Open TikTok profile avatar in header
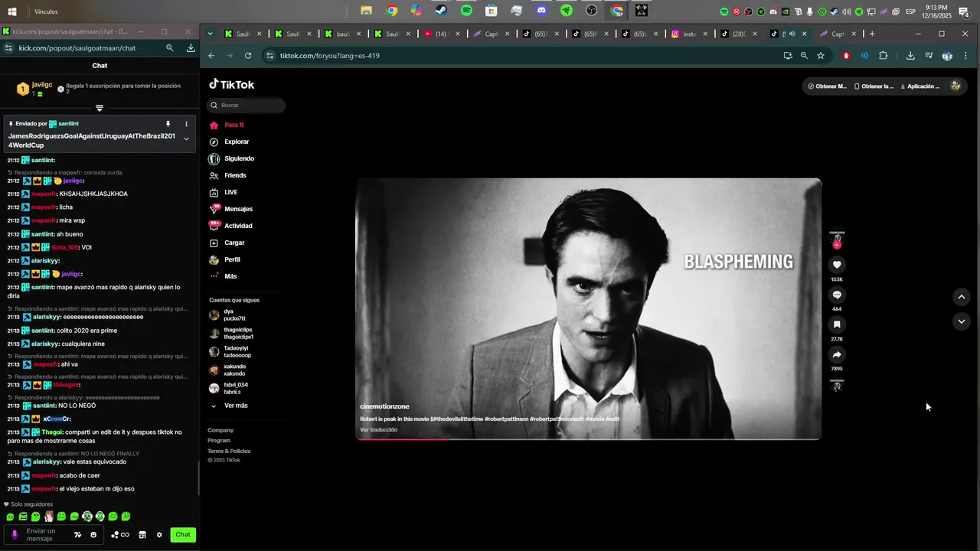 955,86
